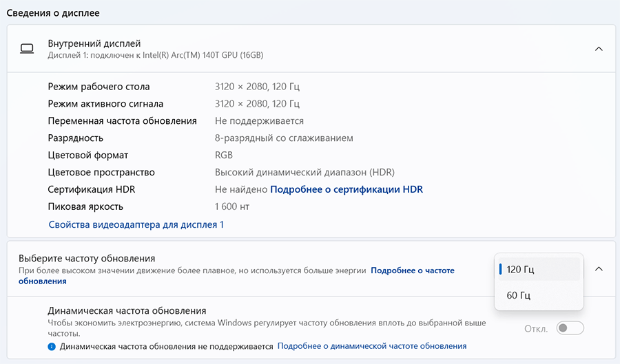Toggle the dynamic refresh rate switch
Viewport: 620px width, 364px height.
[570, 328]
